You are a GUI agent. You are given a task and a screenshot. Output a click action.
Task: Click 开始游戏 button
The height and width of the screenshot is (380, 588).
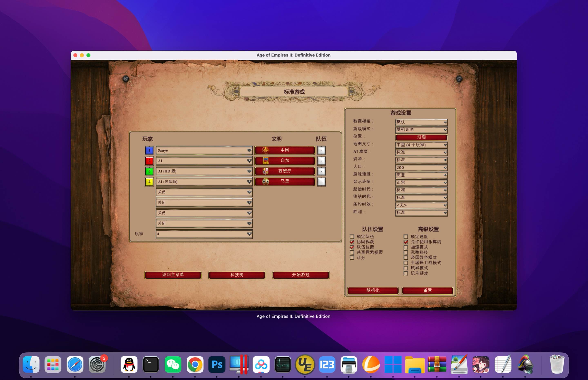[300, 275]
